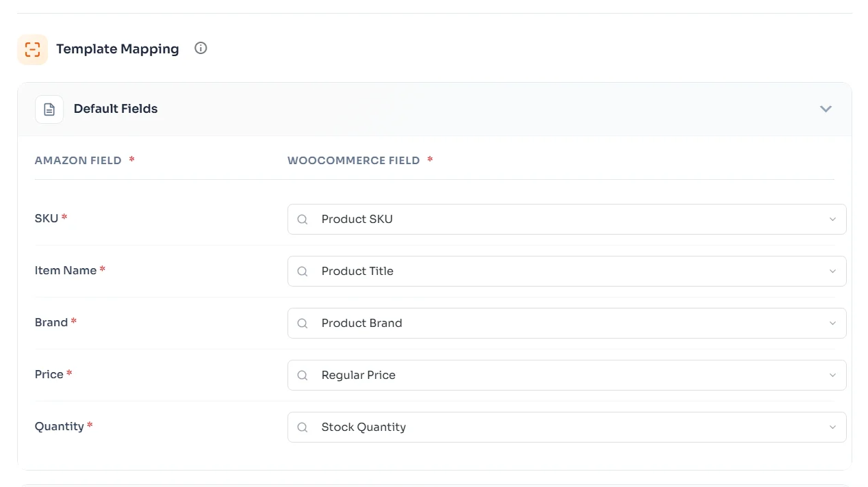Image resolution: width=868 pixels, height=487 pixels.
Task: Open the Product Title dropdown
Action: coord(832,271)
